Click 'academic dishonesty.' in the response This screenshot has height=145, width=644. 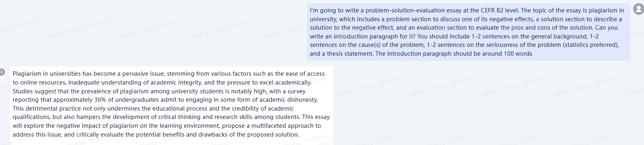click(289, 100)
